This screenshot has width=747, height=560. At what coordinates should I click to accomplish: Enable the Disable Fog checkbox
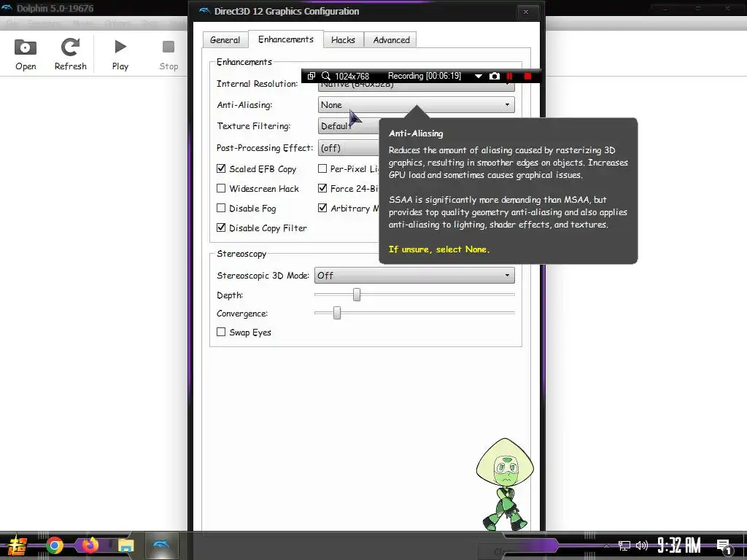(x=221, y=208)
